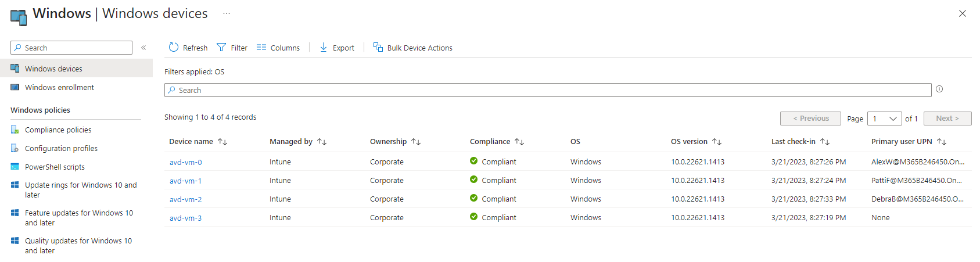Open the Filter funnel icon
Image resolution: width=980 pixels, height=262 pixels.
[221, 48]
